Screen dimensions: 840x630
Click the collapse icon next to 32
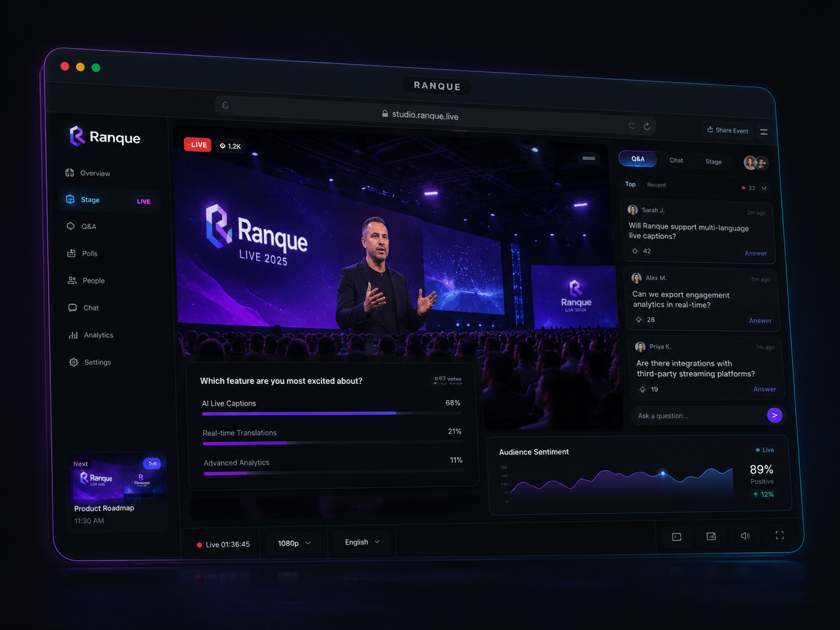[x=764, y=188]
